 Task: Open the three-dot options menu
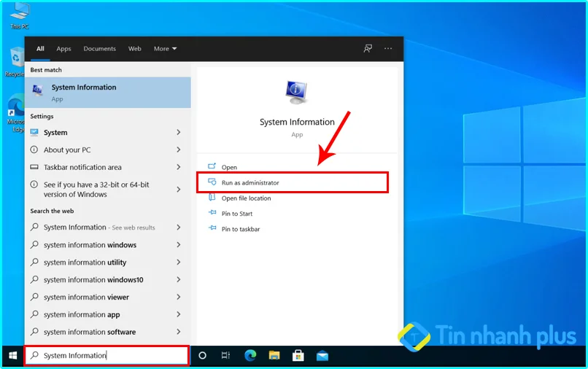coord(388,49)
